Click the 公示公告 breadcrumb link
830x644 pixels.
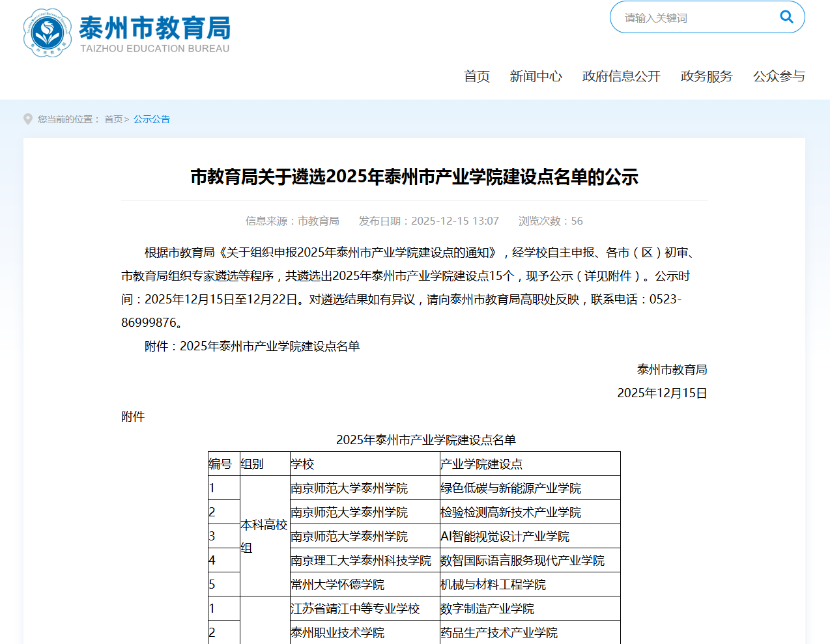pyautogui.click(x=152, y=119)
